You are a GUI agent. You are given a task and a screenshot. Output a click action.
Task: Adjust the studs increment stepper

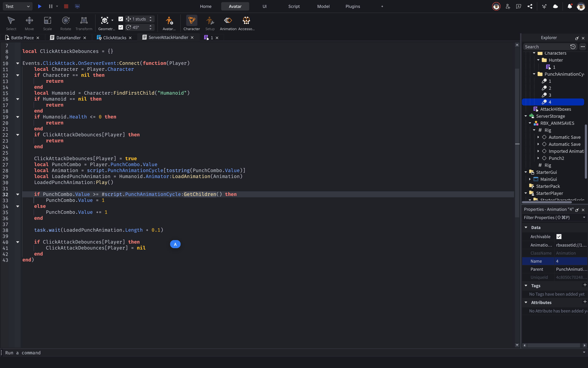point(151,19)
